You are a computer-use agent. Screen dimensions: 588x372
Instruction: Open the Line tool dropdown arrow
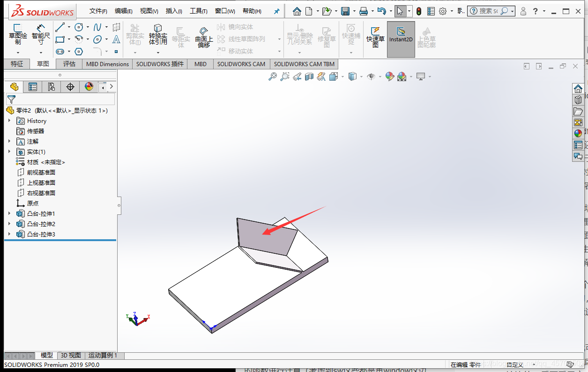coord(69,27)
